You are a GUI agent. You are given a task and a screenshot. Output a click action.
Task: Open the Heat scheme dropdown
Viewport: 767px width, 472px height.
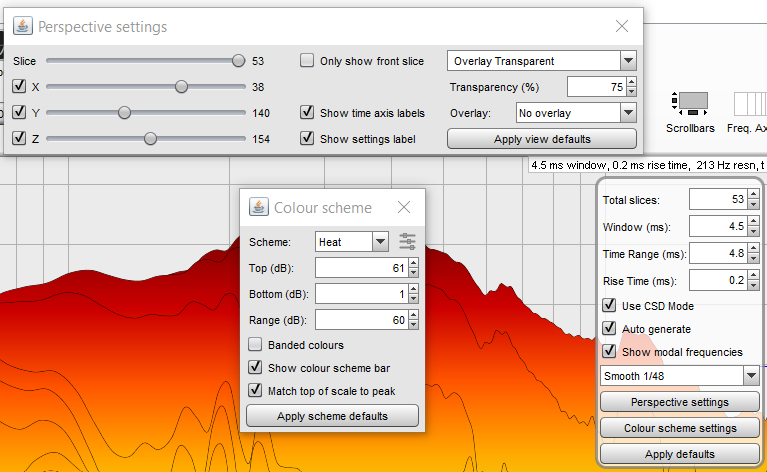(x=380, y=242)
